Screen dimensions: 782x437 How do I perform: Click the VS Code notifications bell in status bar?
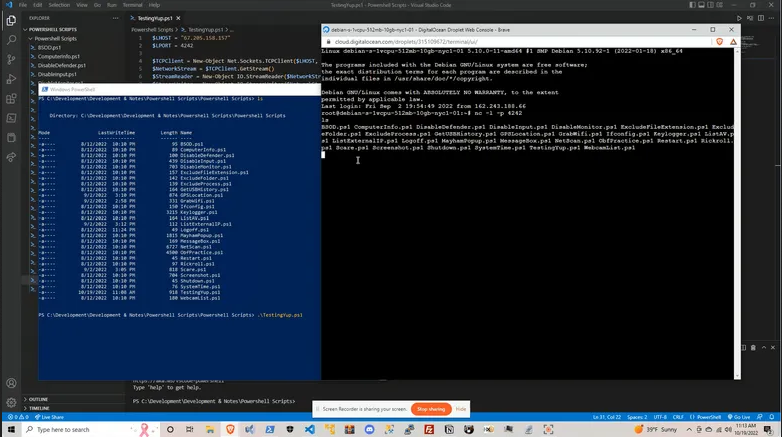[772, 417]
